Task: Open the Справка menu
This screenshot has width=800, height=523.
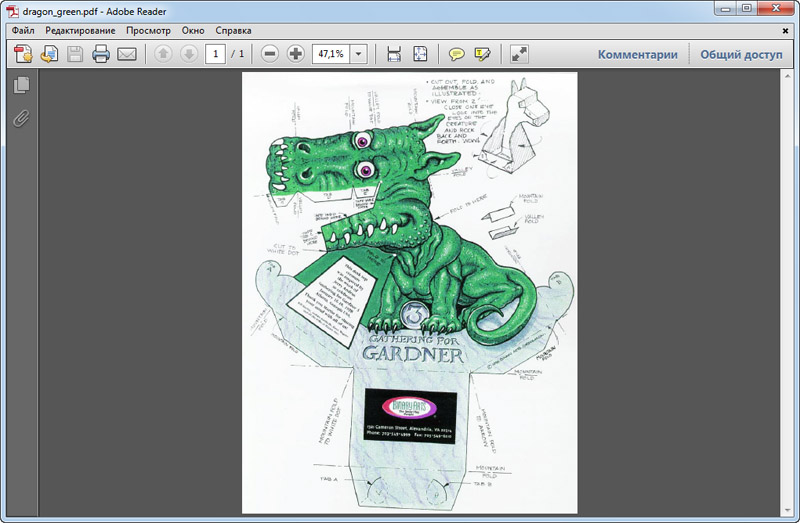Action: (x=233, y=30)
